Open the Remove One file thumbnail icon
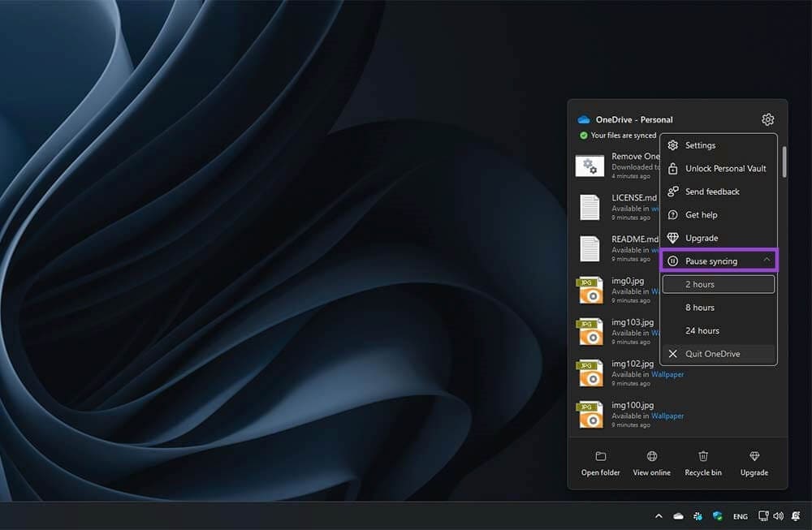 point(590,166)
